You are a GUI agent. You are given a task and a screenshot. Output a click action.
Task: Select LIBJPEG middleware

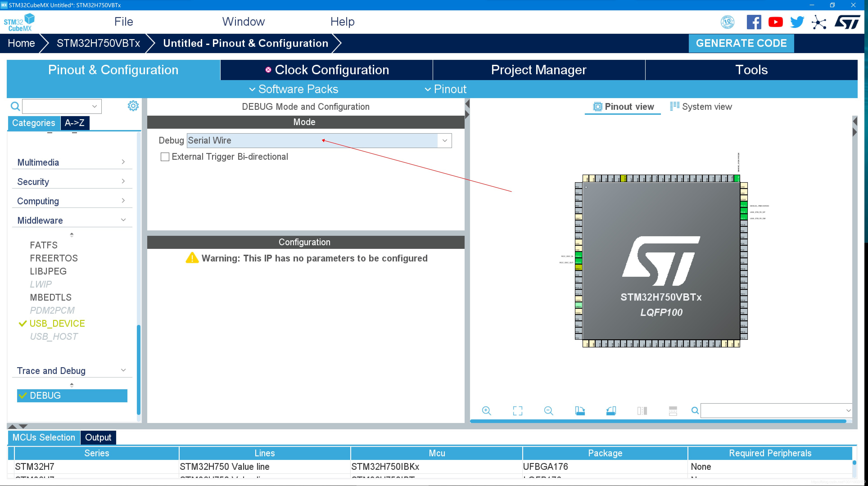48,271
